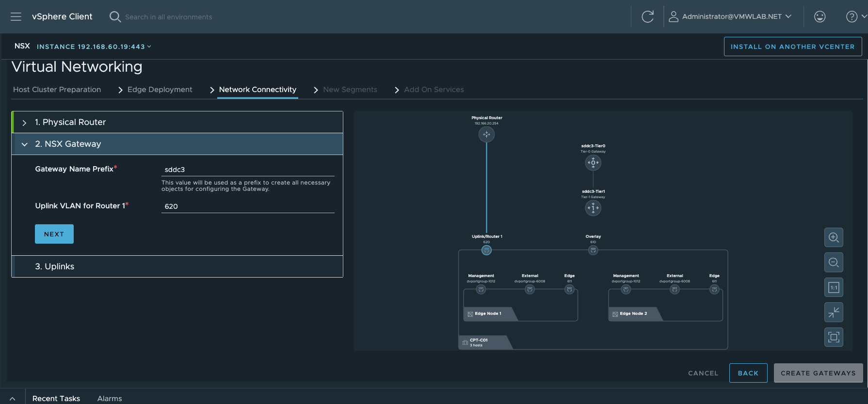Viewport: 868px width, 404px height.
Task: Zoom out on the topology diagram
Action: click(834, 263)
